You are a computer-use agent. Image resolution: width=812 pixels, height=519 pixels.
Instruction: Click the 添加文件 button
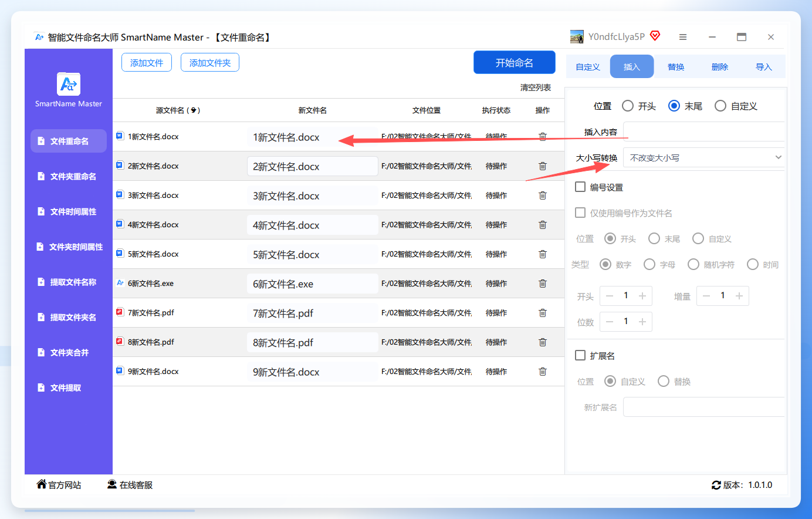pos(147,62)
